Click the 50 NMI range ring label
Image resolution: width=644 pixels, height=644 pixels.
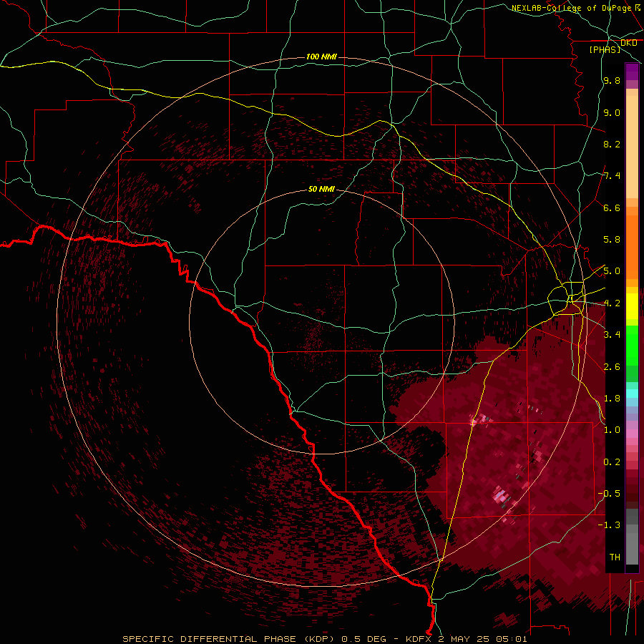coord(321,190)
